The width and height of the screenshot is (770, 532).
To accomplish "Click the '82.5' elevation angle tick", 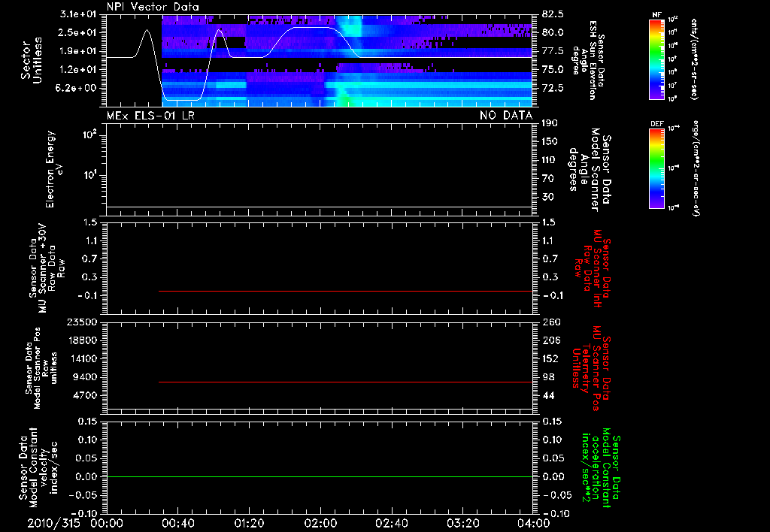I will [x=553, y=14].
